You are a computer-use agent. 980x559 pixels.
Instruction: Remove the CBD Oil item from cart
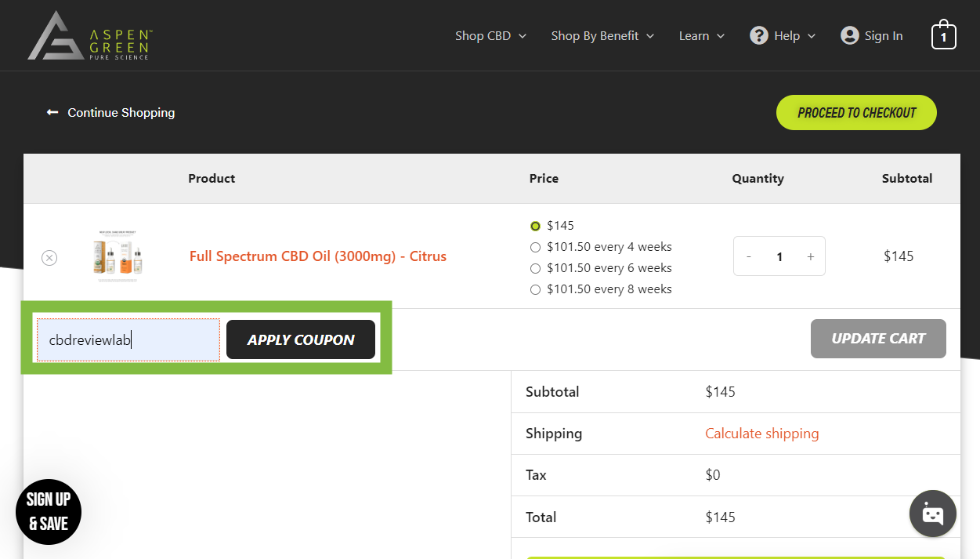49,257
